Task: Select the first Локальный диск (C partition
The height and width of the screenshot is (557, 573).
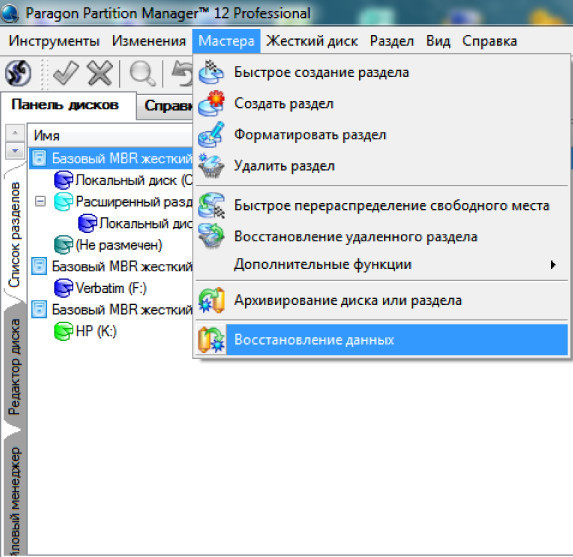Action: coord(123,180)
